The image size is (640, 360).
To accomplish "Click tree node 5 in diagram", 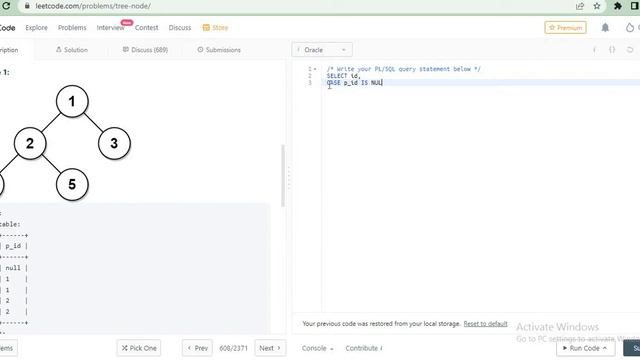I will point(72,184).
